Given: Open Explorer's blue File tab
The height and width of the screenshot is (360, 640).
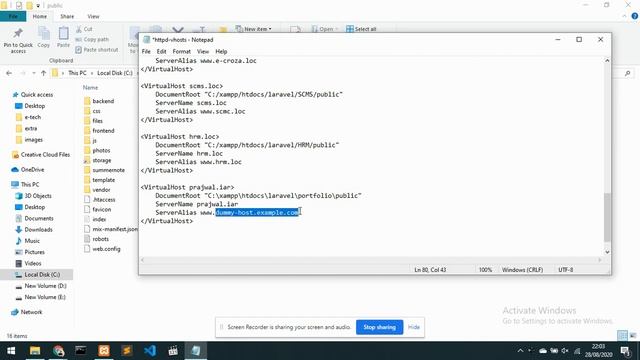Looking at the screenshot, I should 13,16.
